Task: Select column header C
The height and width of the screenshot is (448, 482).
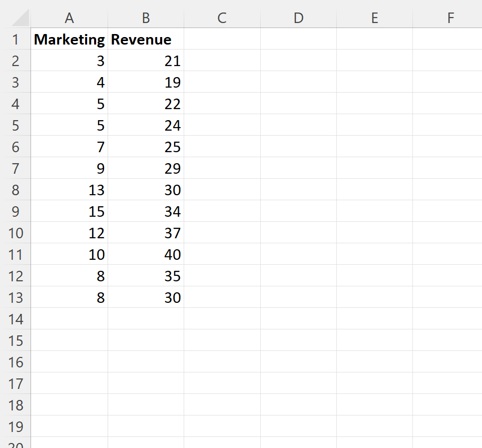Action: pyautogui.click(x=222, y=18)
